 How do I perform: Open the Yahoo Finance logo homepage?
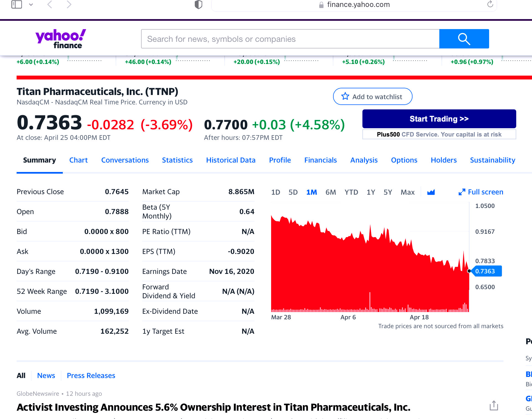[61, 39]
